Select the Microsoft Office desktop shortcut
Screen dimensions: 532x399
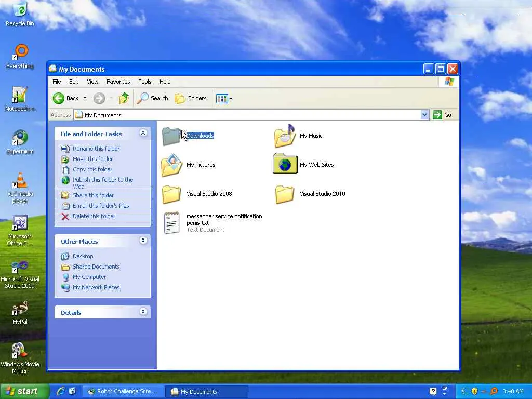(20, 230)
